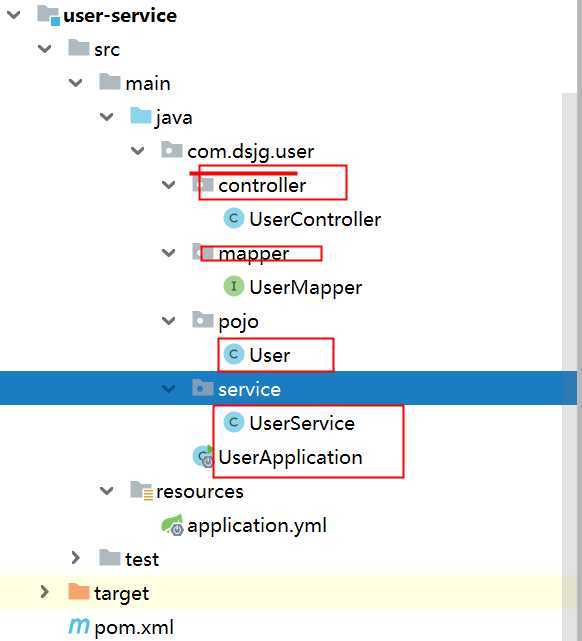
Task: Click the main folder icon
Action: 110,82
